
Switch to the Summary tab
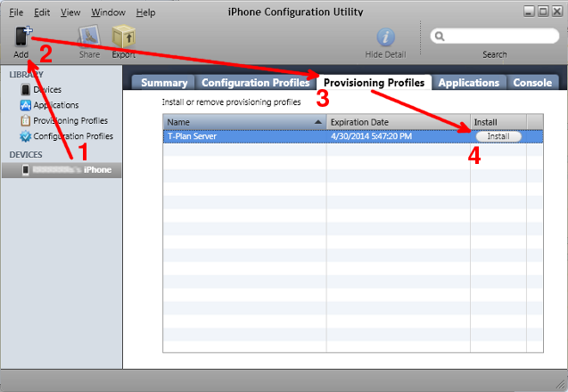click(x=164, y=83)
